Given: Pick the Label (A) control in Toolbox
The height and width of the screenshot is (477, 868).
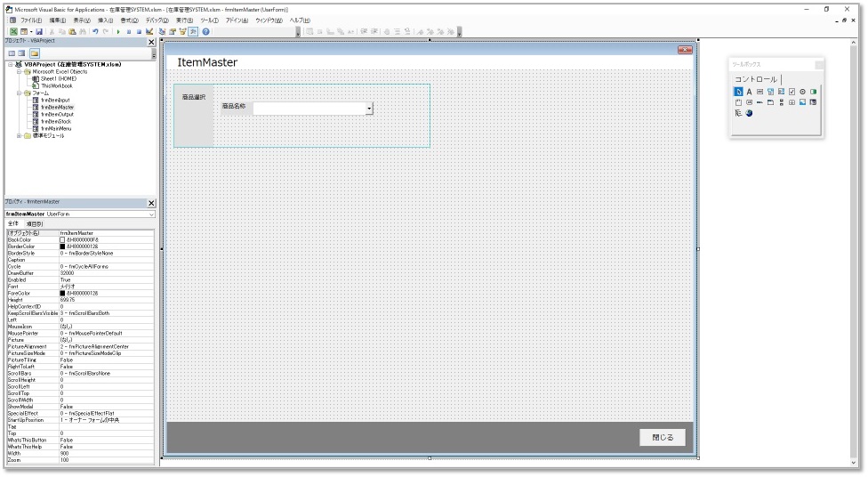Looking at the screenshot, I should point(749,92).
